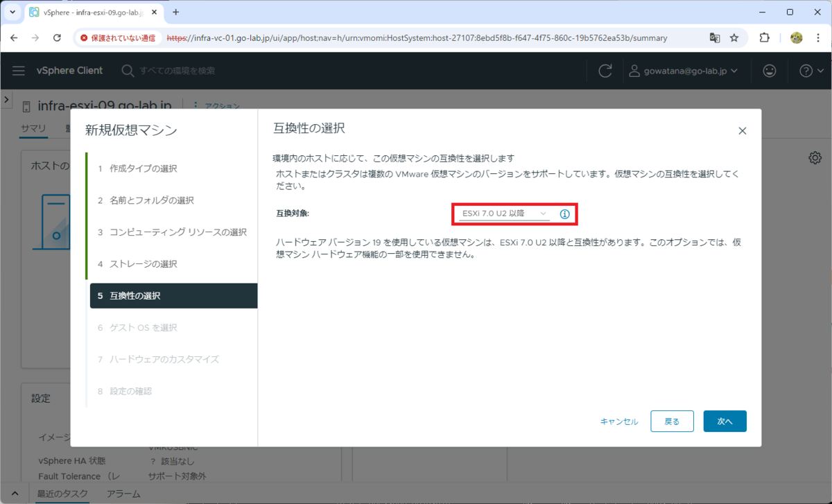Open the アクション menu
The width and height of the screenshot is (832, 504).
(216, 106)
